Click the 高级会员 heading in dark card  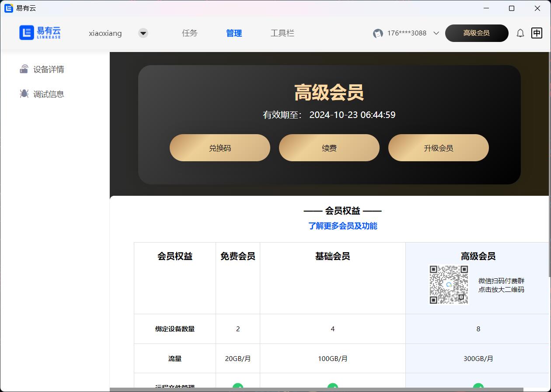(x=329, y=92)
